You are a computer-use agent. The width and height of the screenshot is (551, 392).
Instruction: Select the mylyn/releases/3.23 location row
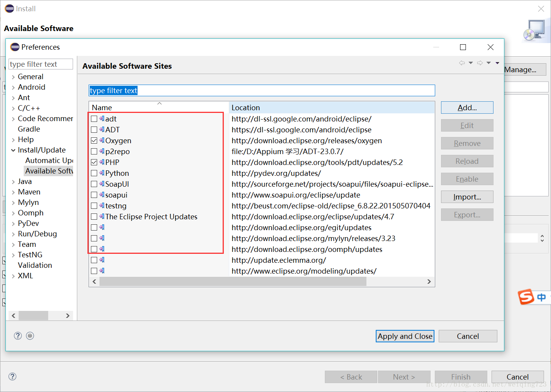[x=314, y=238]
